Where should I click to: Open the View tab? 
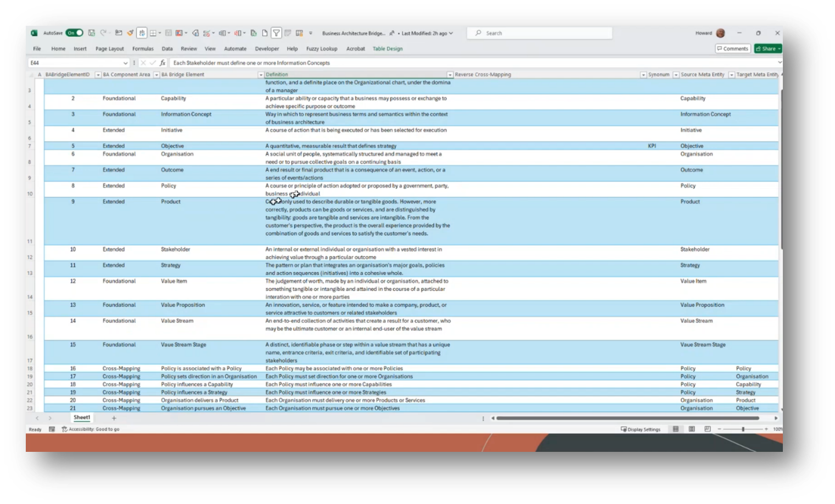coord(210,48)
